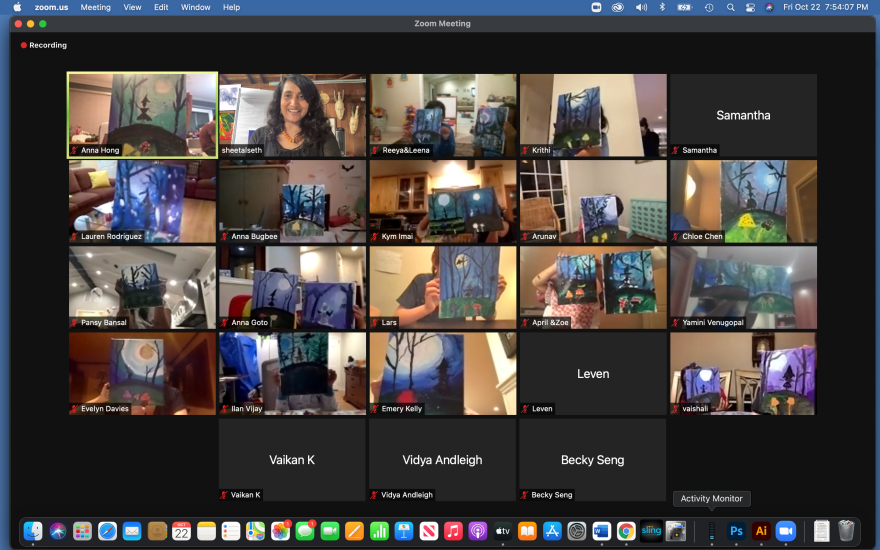880x550 pixels.
Task: Open the View menu
Action: click(132, 7)
